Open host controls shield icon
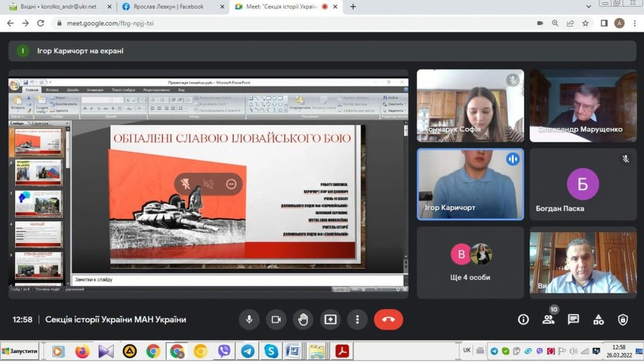Image resolution: width=644 pixels, height=362 pixels. tap(623, 319)
